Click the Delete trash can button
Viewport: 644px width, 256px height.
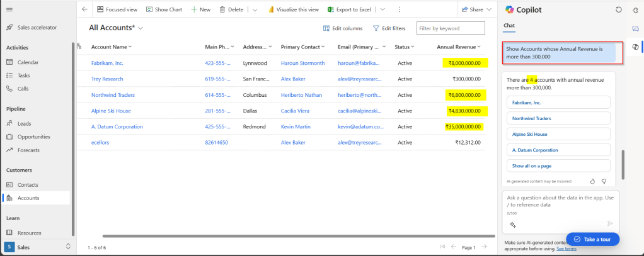click(x=231, y=9)
